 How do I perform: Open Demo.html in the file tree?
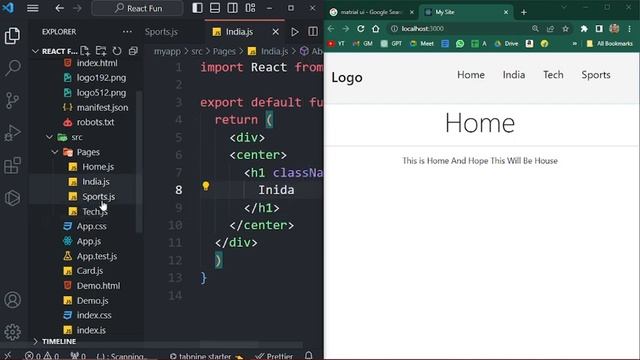click(x=98, y=286)
